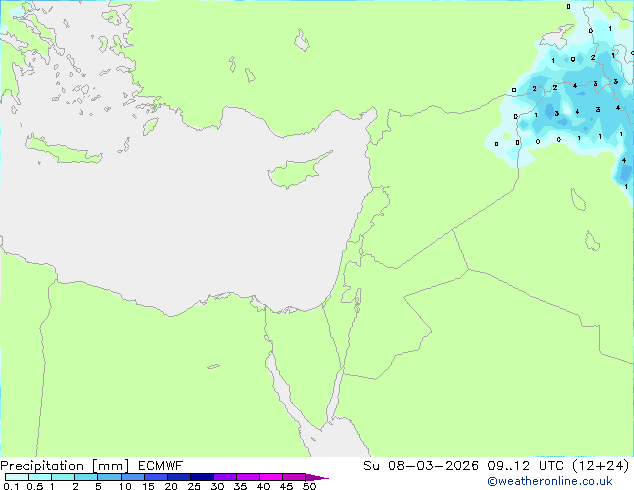Select the 0.5–1 mm legend swatch

[x=40, y=477]
